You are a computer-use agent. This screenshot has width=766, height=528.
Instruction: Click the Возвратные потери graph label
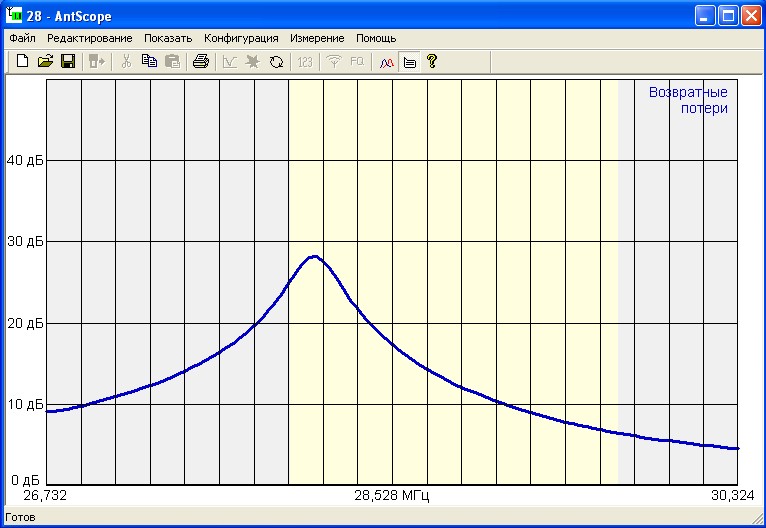coord(688,100)
